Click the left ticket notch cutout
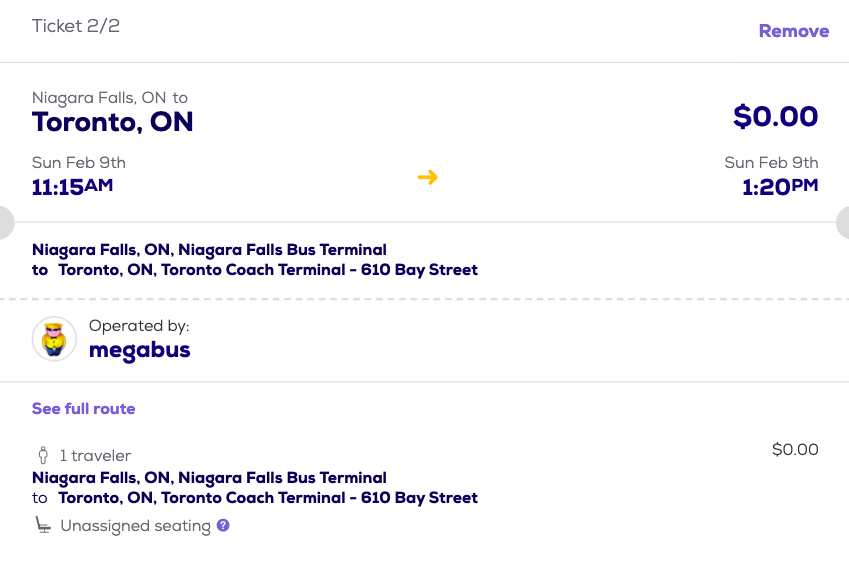This screenshot has height=570, width=849. click(5, 222)
